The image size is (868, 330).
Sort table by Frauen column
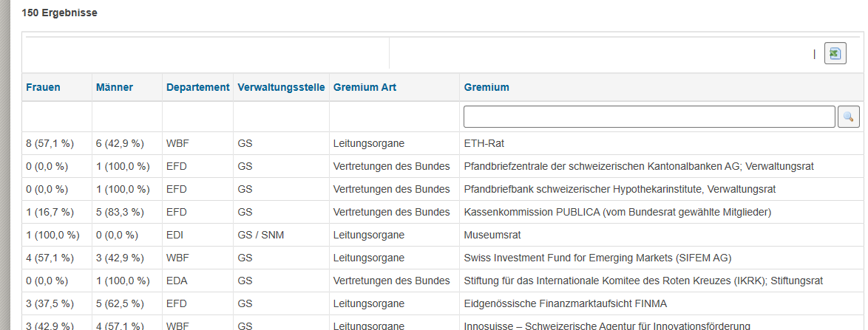[43, 87]
